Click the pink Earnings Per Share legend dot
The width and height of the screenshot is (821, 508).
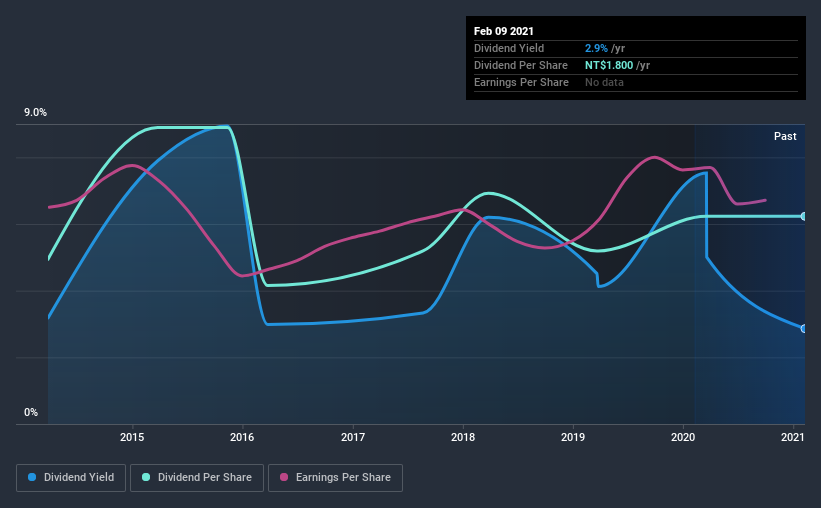point(284,477)
